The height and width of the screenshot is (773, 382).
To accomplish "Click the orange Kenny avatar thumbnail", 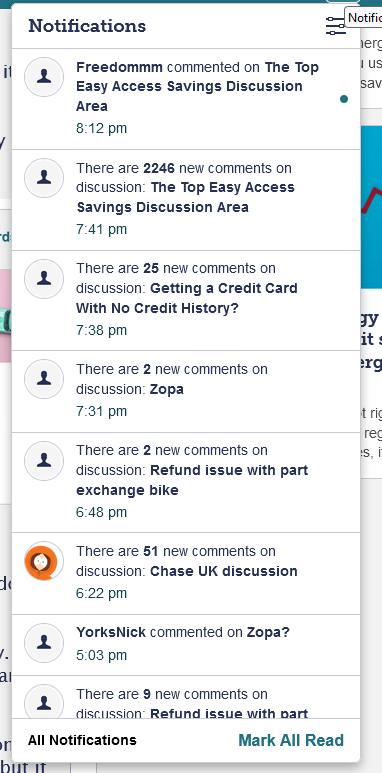I will [x=44, y=561].
